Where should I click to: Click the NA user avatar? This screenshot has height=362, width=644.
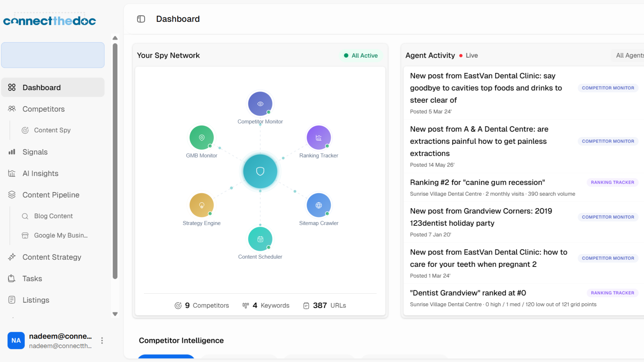16,341
